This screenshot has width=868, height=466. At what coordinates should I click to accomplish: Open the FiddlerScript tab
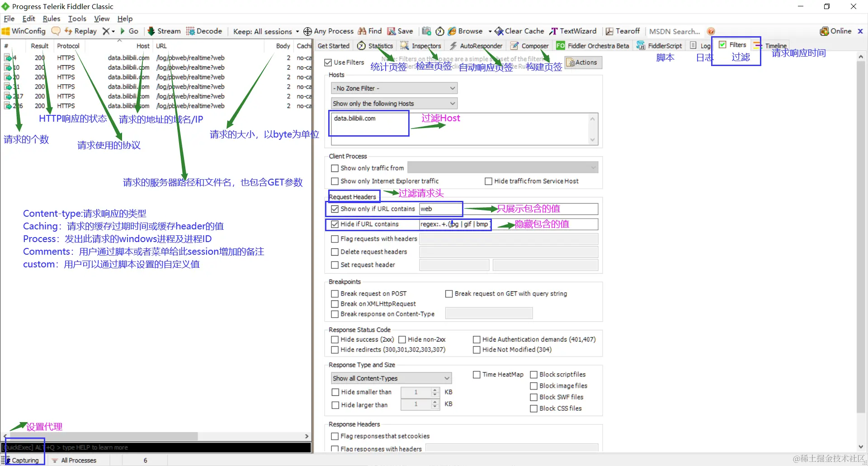click(659, 46)
